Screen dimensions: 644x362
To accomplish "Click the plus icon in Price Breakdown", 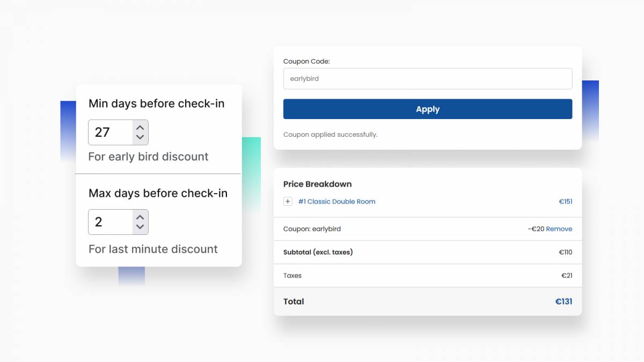I will coord(288,201).
